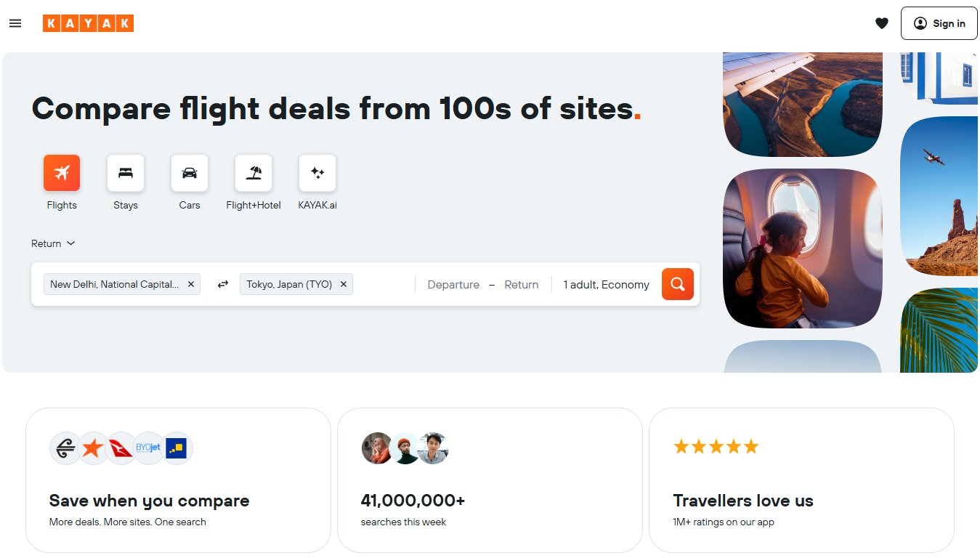Expand the Return trip type dropdown
The image size is (980, 558).
point(53,243)
